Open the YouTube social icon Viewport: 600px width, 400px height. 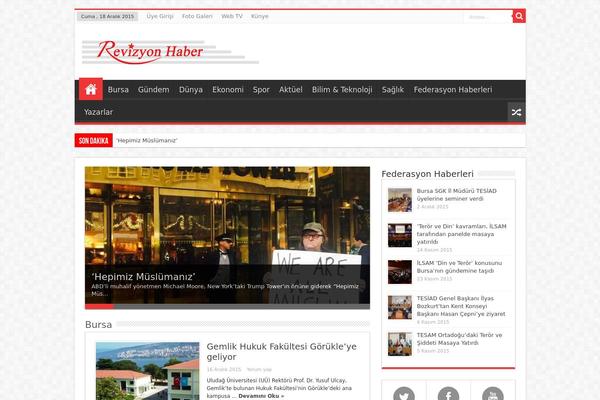[x=493, y=393]
